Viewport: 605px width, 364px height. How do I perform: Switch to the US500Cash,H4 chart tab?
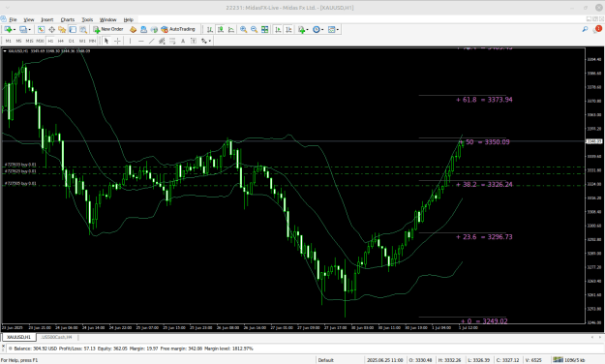click(x=56, y=337)
